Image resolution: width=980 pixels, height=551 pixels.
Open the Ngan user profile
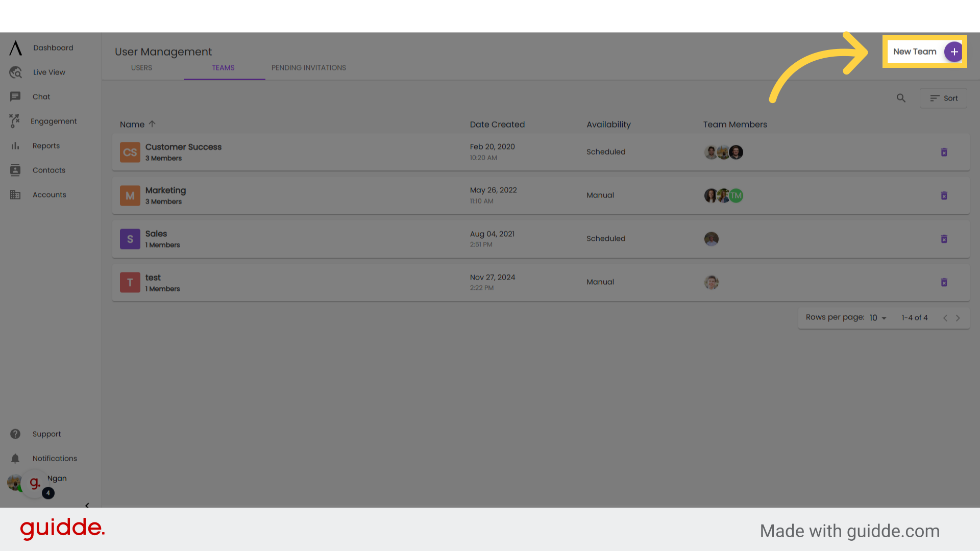tap(57, 479)
